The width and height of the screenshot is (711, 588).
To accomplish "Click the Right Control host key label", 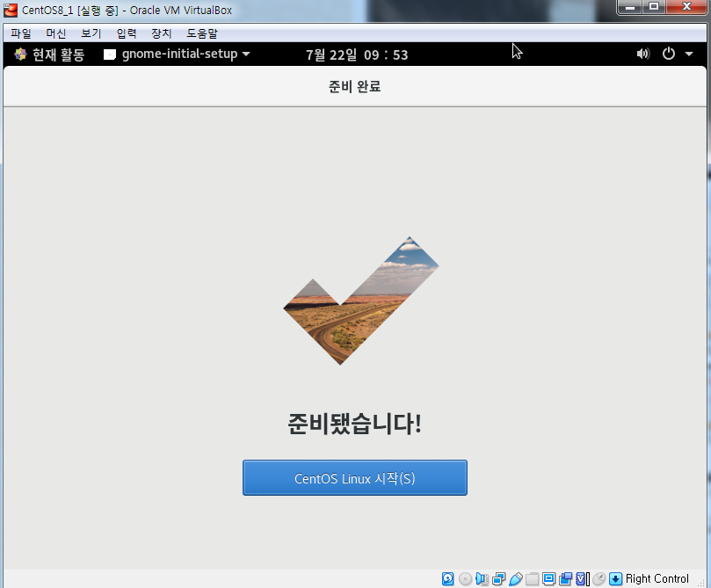I will (x=657, y=579).
